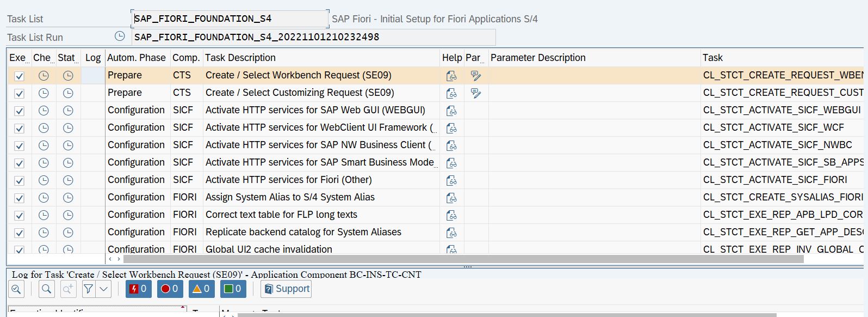868x317 pixels.
Task: Uncheck execute box for Workbench Request task
Action: 19,76
